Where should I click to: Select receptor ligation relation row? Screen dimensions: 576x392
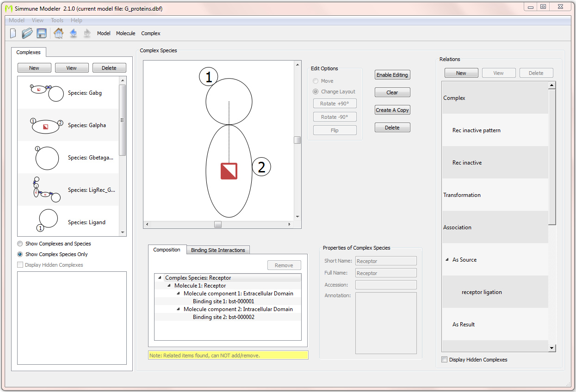[x=495, y=292]
